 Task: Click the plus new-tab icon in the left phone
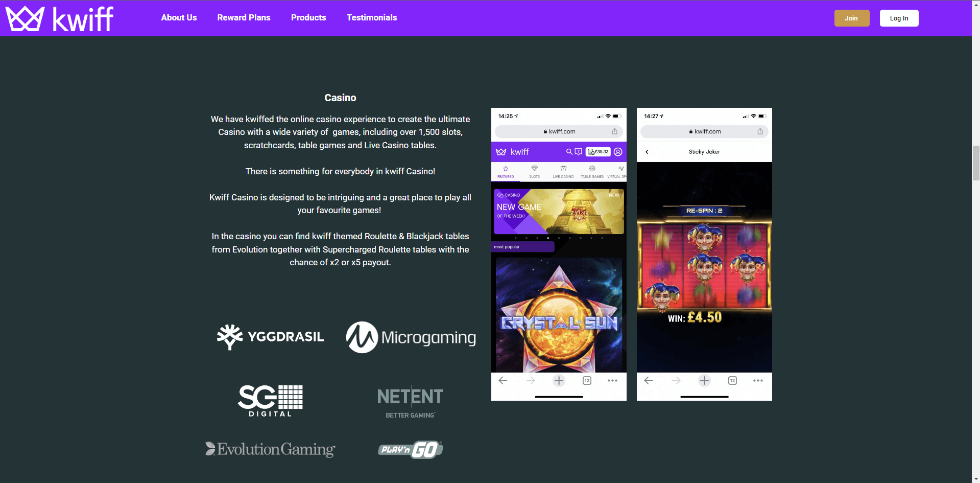click(559, 380)
